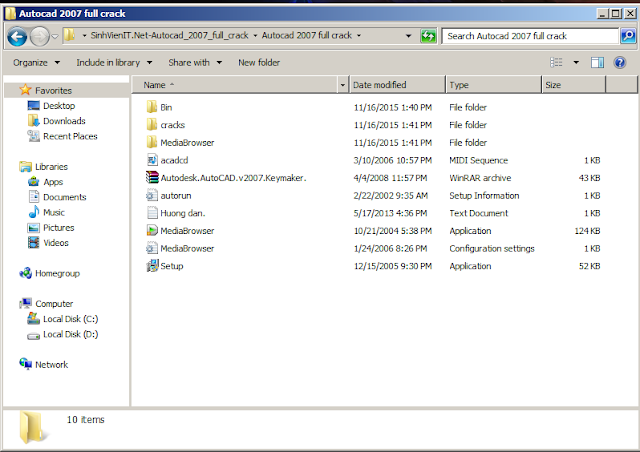Image resolution: width=640 pixels, height=452 pixels.
Task: Select the Setup application icon
Action: (x=152, y=266)
